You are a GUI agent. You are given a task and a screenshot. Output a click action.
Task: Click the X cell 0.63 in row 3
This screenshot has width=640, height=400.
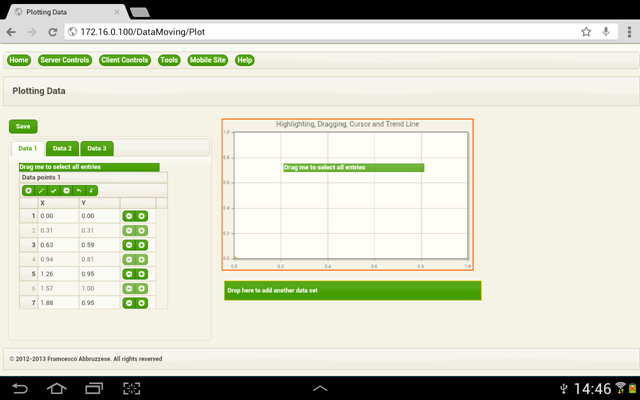point(58,245)
